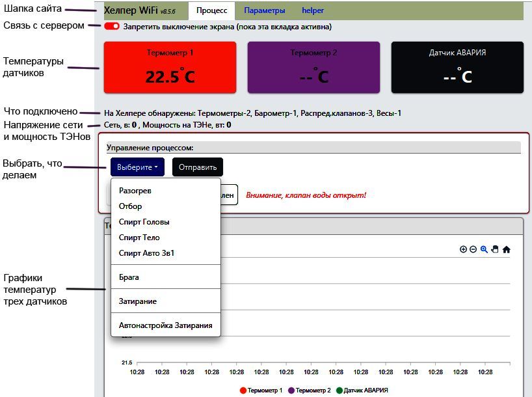Click the black Датчик АВАРИЯ sensor tile
Image resolution: width=532 pixels, height=397 pixels.
pos(457,68)
